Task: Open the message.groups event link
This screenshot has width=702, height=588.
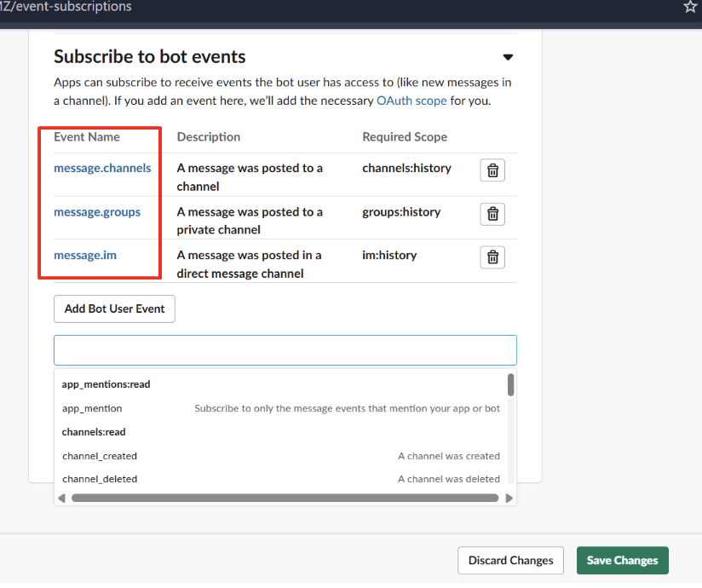Action: (97, 212)
